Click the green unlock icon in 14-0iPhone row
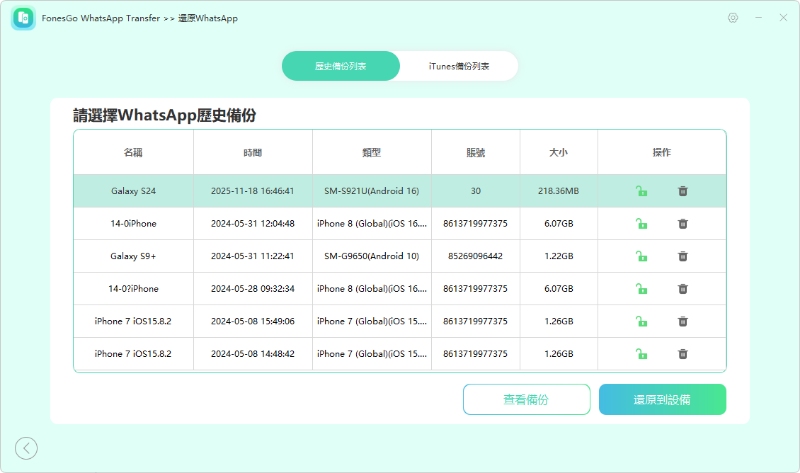 click(641, 223)
